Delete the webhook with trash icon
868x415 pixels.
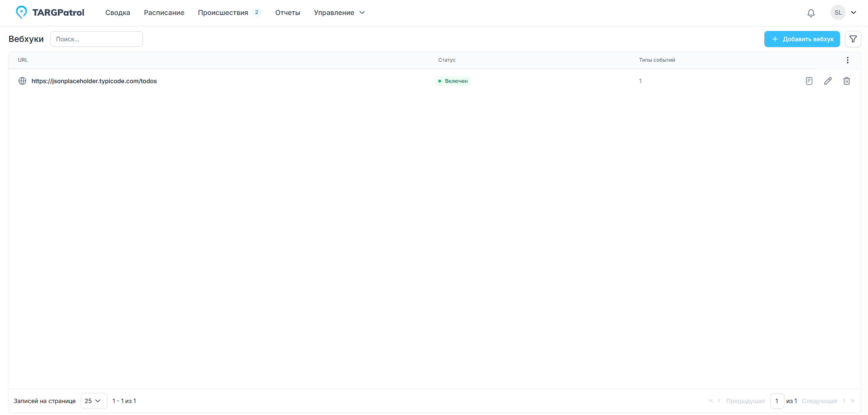point(846,81)
